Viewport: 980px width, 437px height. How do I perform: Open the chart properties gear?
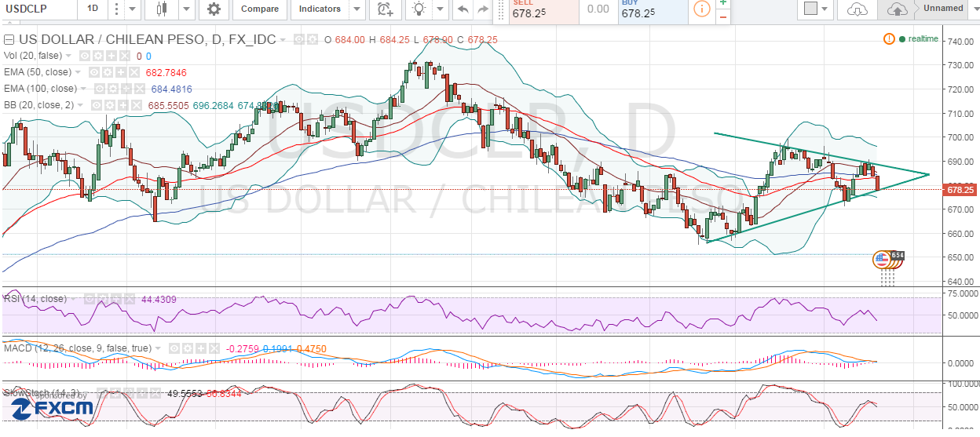pos(214,9)
